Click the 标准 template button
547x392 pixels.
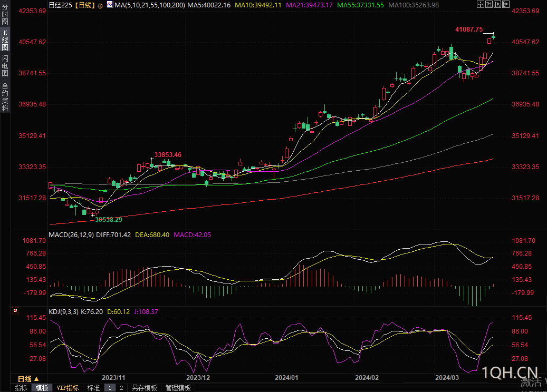[93, 388]
